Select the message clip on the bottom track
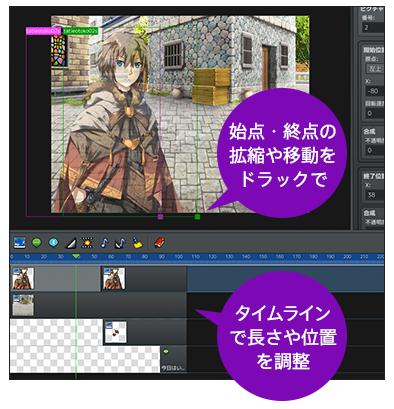This screenshot has width=394, height=409. [x=174, y=359]
